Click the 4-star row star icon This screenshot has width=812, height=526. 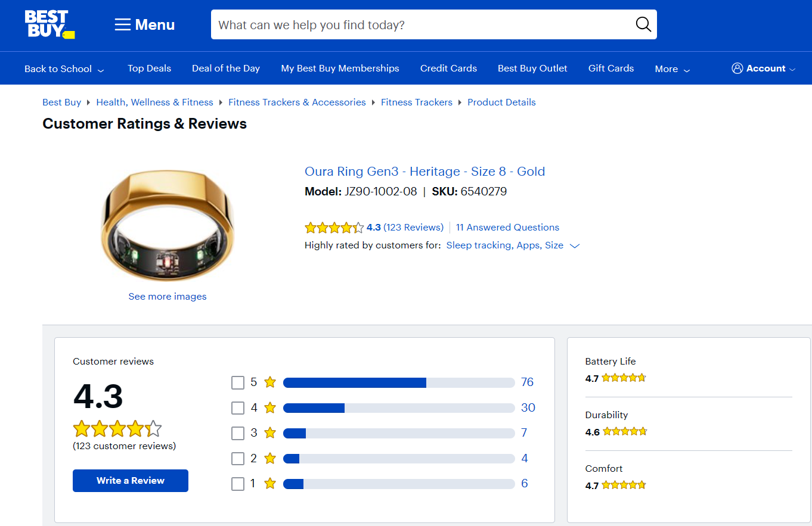(270, 407)
